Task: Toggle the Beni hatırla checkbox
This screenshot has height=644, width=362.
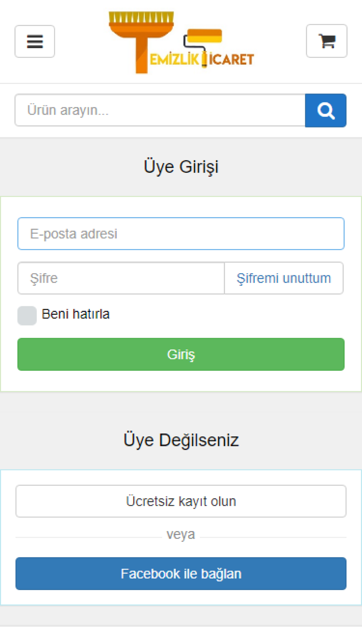Action: tap(27, 315)
